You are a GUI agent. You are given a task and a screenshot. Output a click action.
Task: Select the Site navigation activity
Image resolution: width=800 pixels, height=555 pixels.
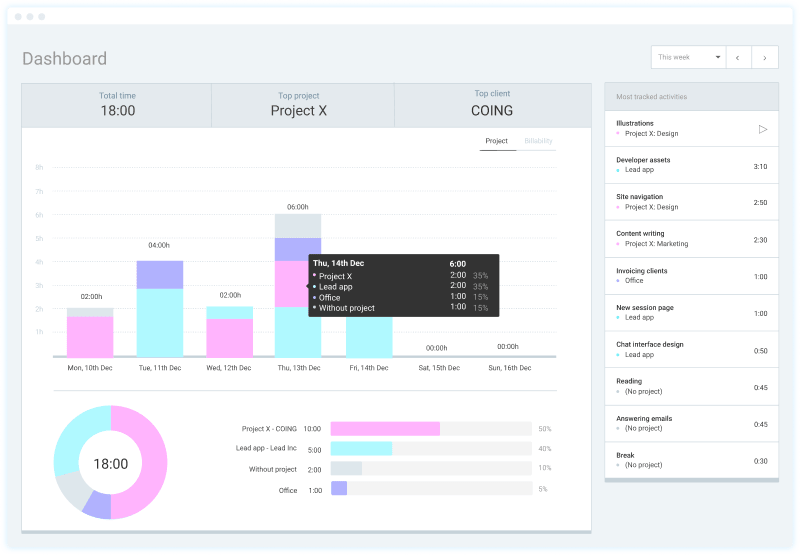[x=691, y=202]
